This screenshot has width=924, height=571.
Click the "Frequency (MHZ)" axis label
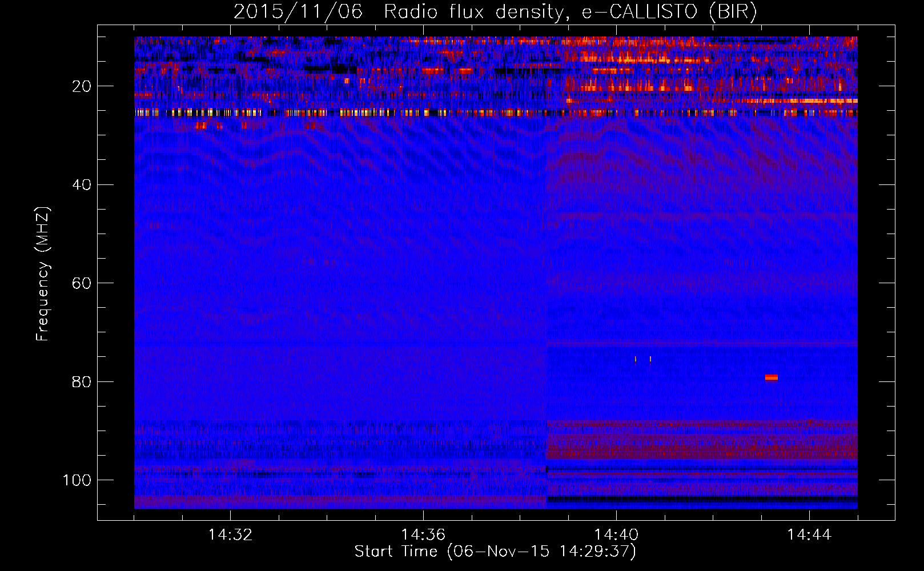point(43,274)
